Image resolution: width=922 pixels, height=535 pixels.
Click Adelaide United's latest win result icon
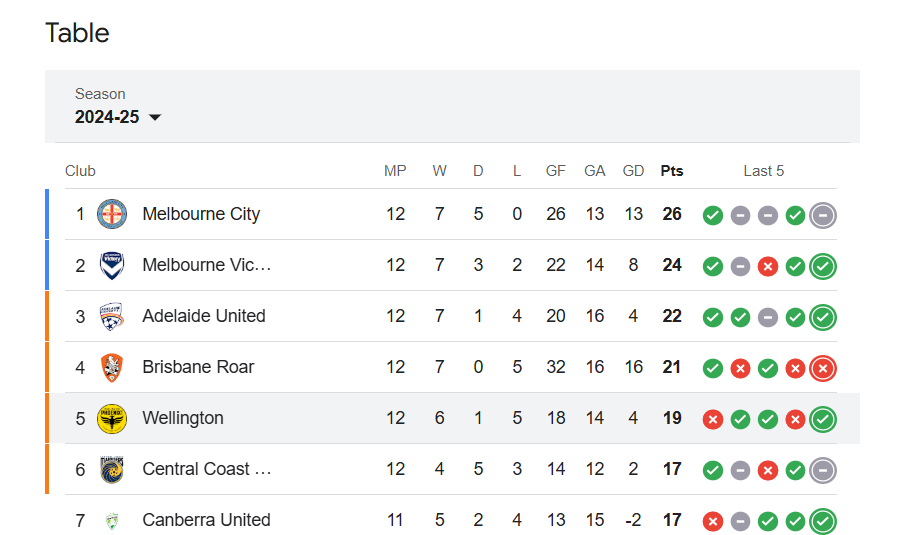click(823, 317)
